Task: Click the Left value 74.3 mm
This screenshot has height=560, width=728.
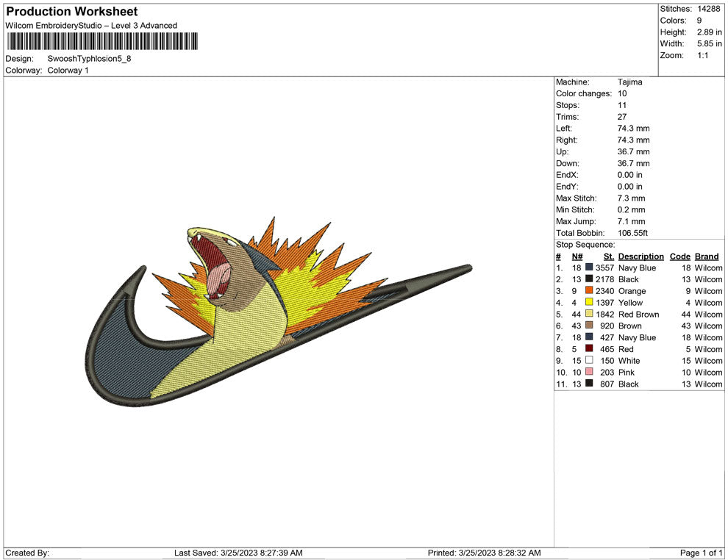Action: tap(634, 128)
